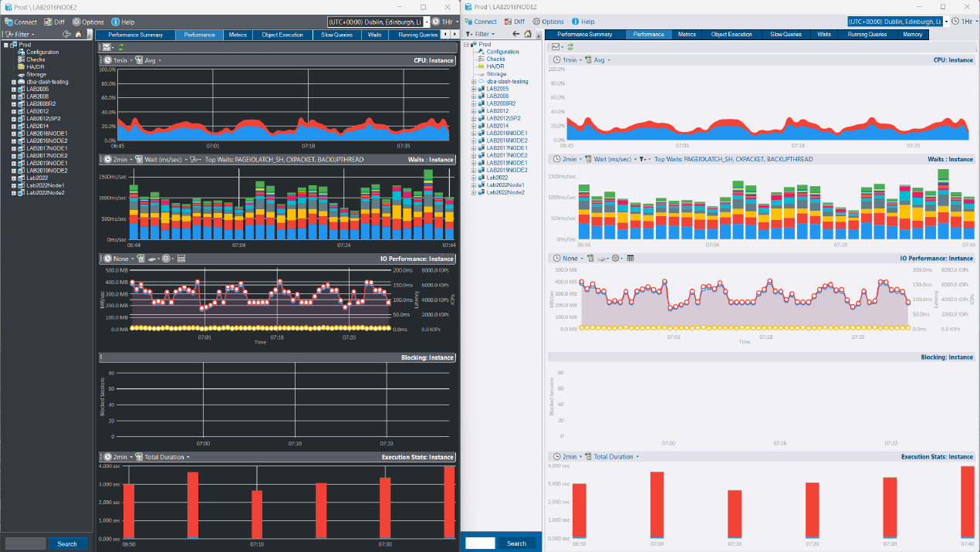Select Configuration in dark window tree
This screenshot has width=980, height=552.
[x=42, y=52]
